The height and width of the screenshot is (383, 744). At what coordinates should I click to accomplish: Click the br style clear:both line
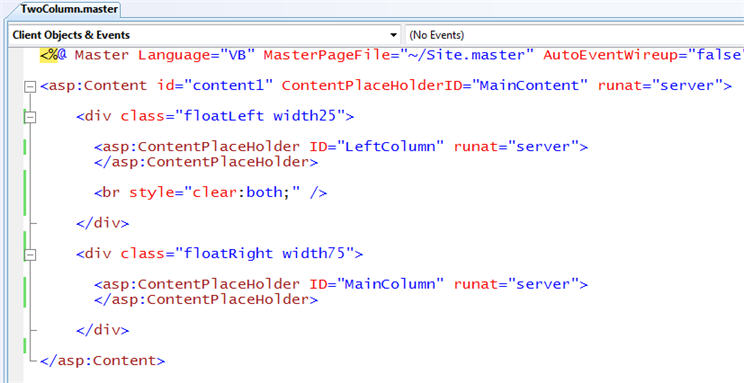click(x=211, y=193)
